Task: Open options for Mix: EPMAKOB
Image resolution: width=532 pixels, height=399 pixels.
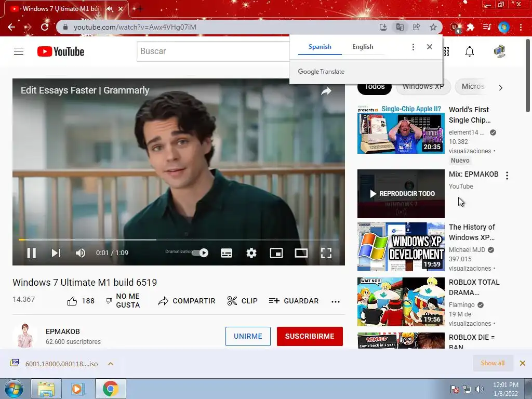Action: tap(507, 176)
